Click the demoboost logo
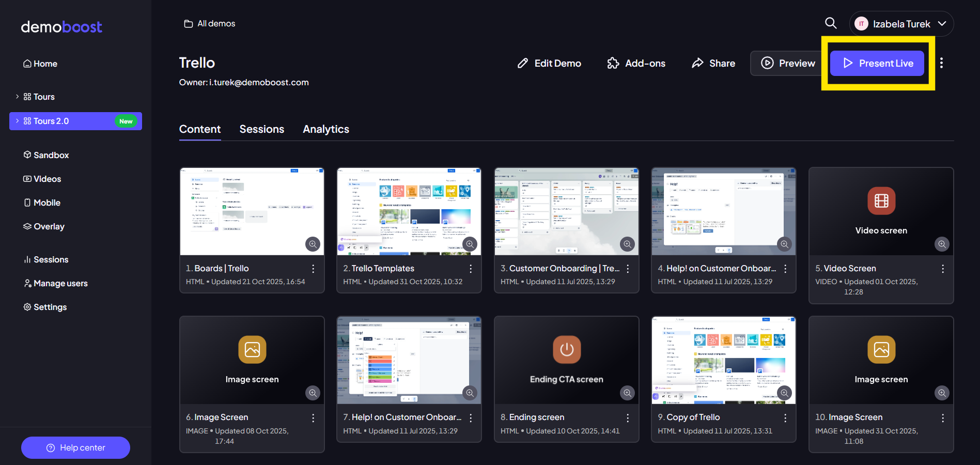 click(x=61, y=27)
